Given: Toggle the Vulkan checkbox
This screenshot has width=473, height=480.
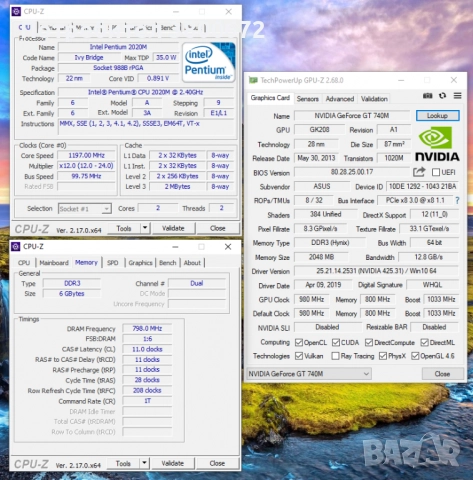Looking at the screenshot, I should (x=299, y=356).
